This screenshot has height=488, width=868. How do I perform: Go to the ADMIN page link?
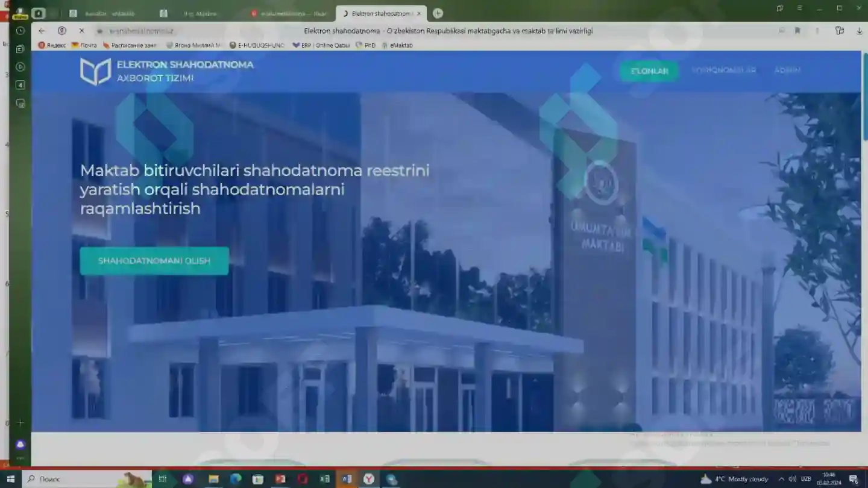click(787, 70)
